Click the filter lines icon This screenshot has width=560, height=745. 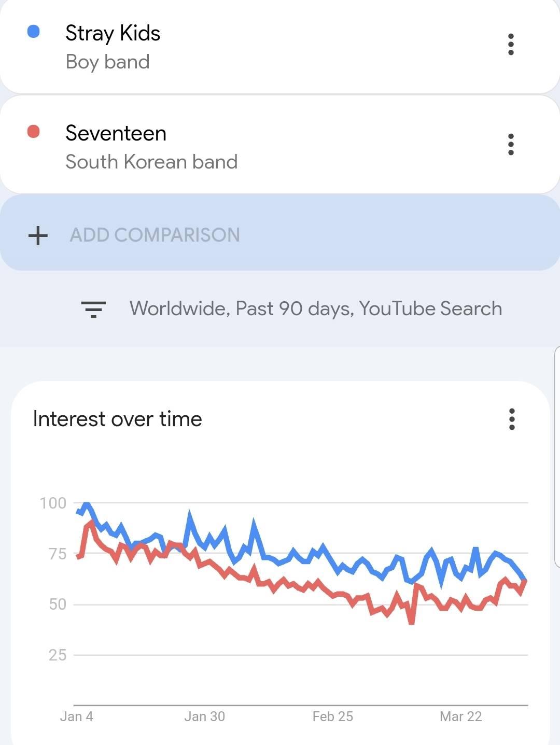pos(93,309)
